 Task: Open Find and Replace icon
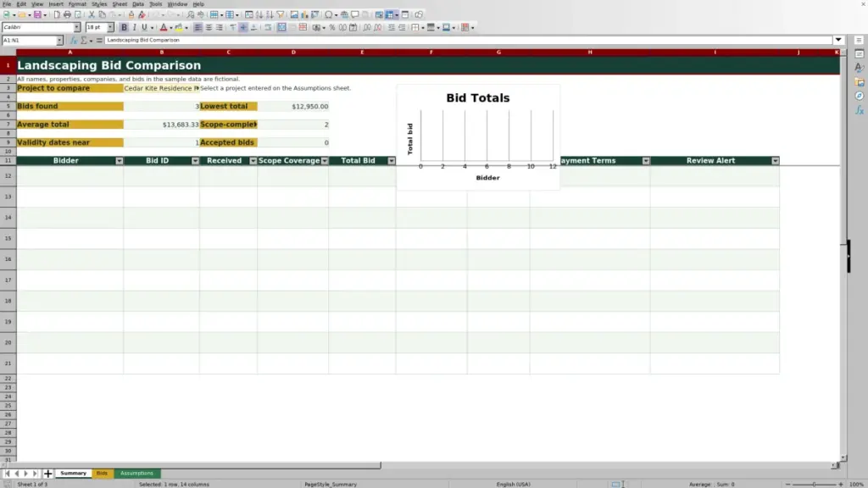(190, 14)
